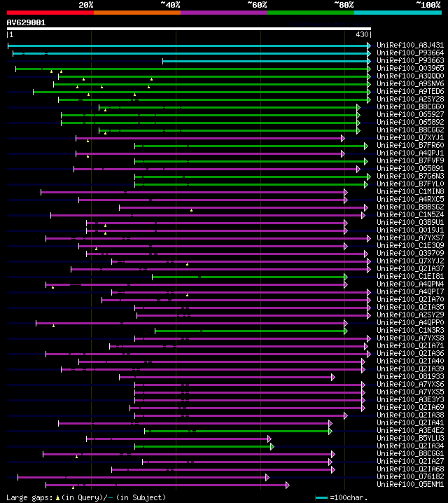Click the UniRef100_B8CGG2 label
448x503 pixels.
click(x=410, y=130)
